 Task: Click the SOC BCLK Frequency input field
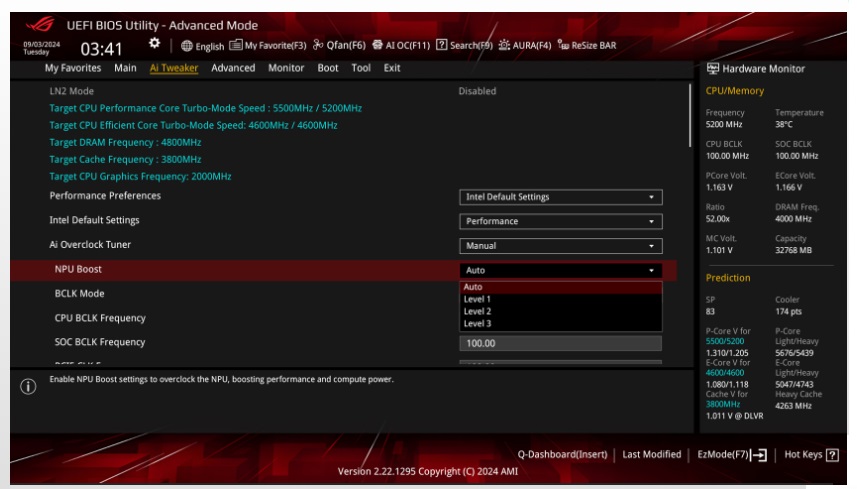[560, 343]
